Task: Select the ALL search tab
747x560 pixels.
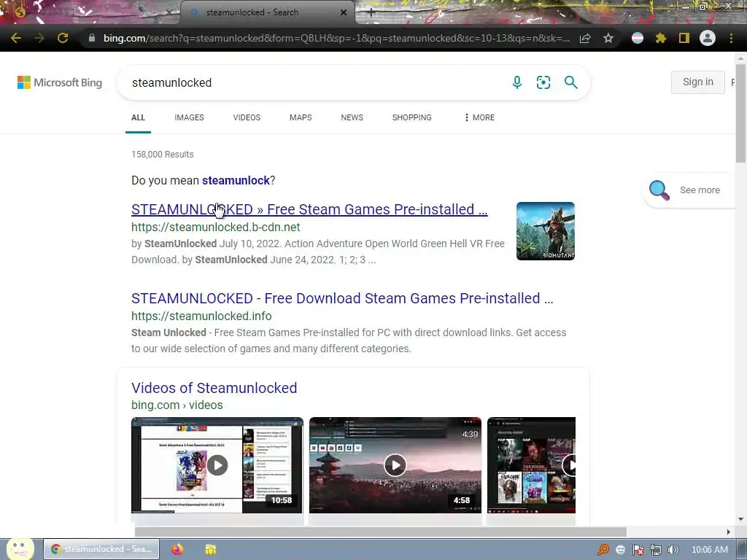Action: (138, 117)
